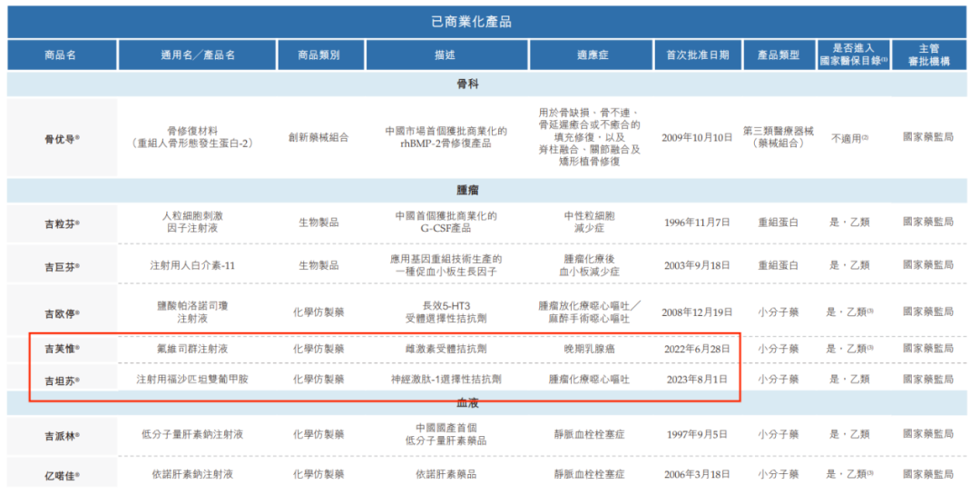Click the 吉芙惟 product name
Image resolution: width=980 pixels, height=495 pixels.
click(x=62, y=349)
